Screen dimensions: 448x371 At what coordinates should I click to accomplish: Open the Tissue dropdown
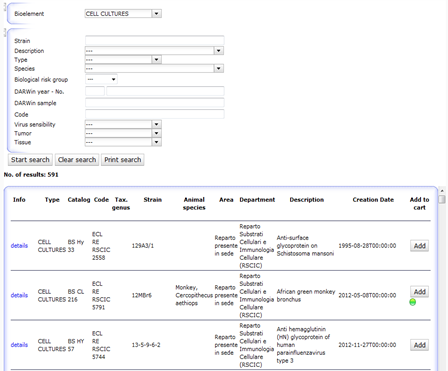click(x=123, y=142)
